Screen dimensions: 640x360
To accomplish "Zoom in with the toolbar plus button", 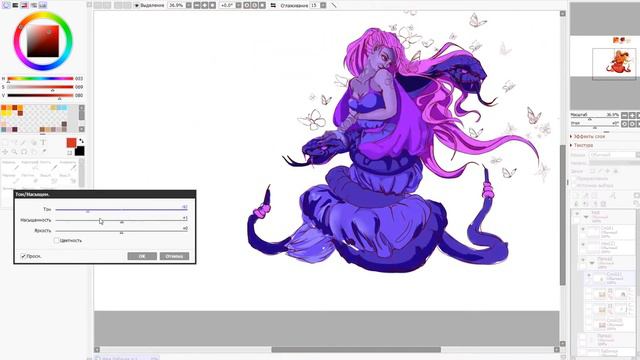I will tap(204, 5).
